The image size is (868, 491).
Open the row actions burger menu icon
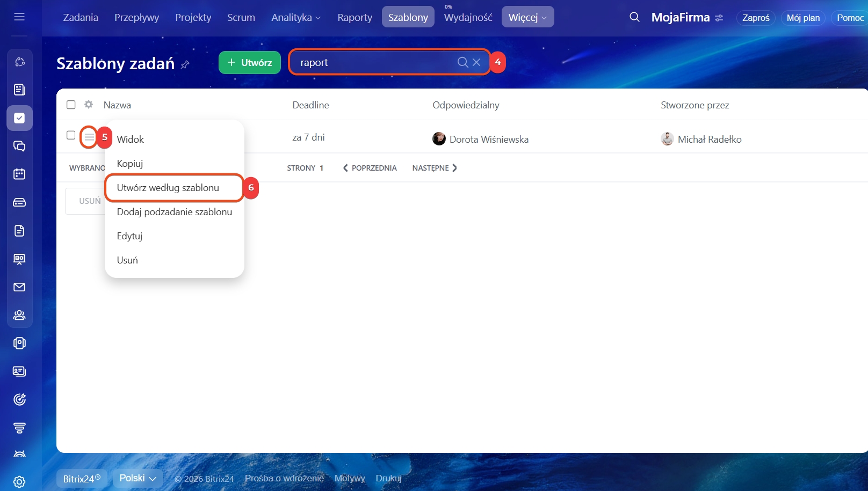tap(89, 137)
